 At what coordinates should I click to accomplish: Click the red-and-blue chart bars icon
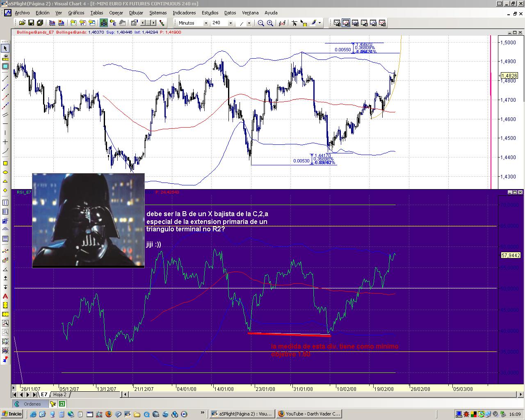[52, 23]
